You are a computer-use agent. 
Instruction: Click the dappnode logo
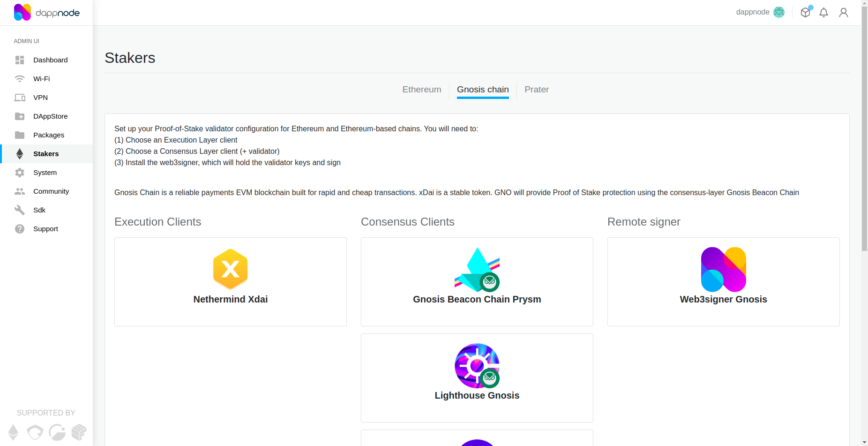point(46,13)
